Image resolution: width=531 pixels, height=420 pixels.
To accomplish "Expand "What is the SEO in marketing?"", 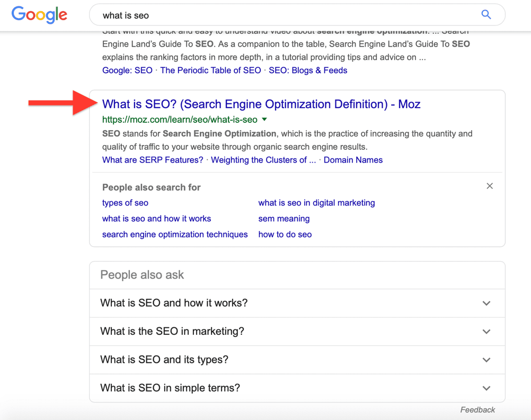I will tap(485, 331).
